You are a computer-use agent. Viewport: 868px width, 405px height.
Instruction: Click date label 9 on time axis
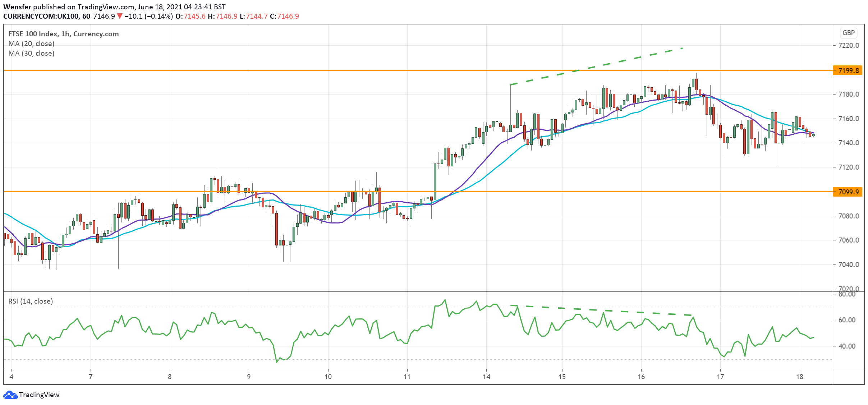249,377
